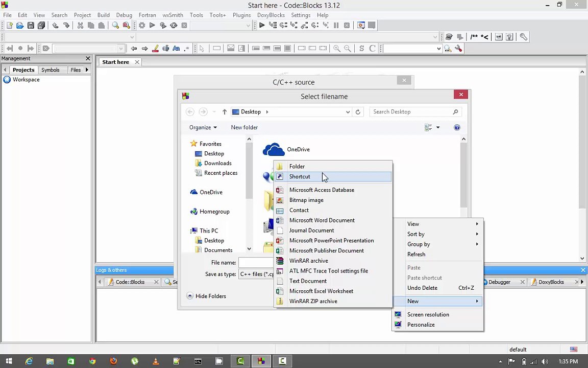
Task: Open the address bar history dropdown
Action: pyautogui.click(x=348, y=112)
